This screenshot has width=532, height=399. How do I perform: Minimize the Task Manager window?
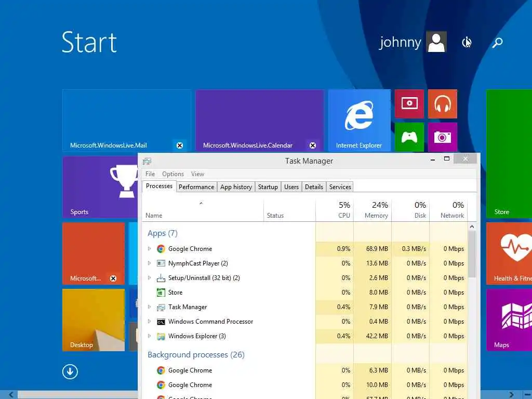(x=433, y=159)
